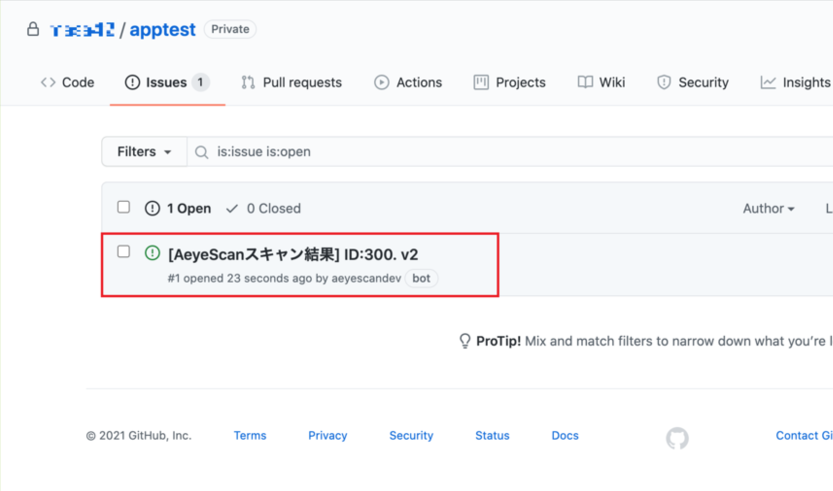833x491 pixels.
Task: Expand the Author filter dropdown
Action: (769, 208)
